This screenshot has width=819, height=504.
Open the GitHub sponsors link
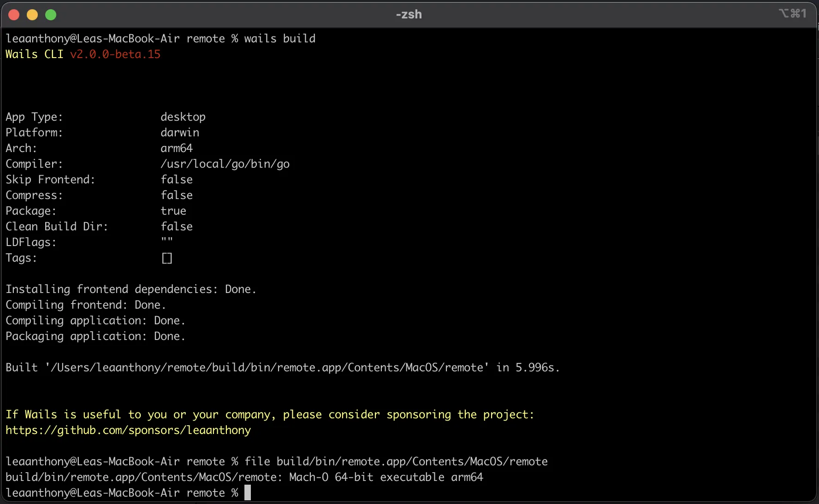[128, 431]
